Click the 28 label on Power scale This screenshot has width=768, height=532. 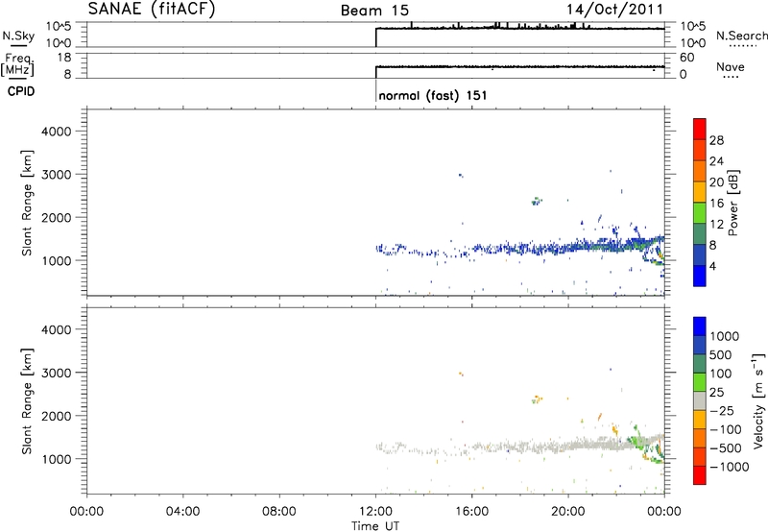716,140
